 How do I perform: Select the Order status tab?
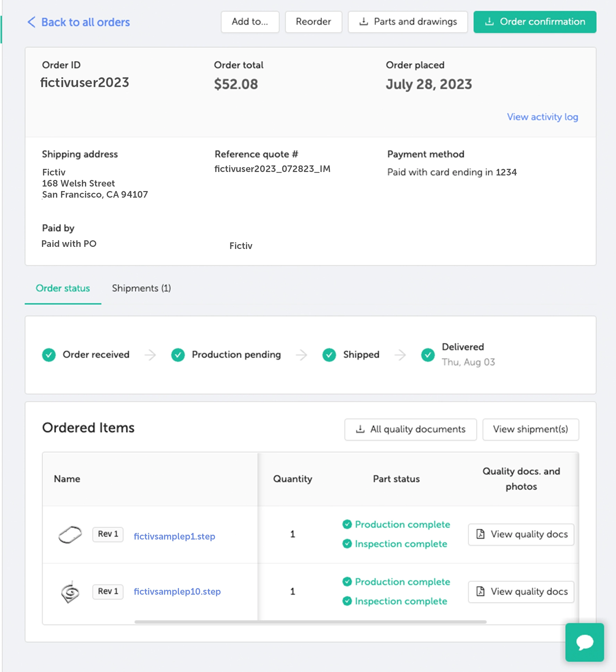(x=63, y=288)
